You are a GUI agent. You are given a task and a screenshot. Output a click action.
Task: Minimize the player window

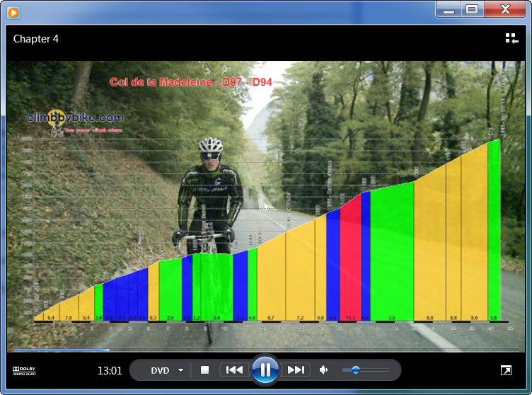(449, 9)
